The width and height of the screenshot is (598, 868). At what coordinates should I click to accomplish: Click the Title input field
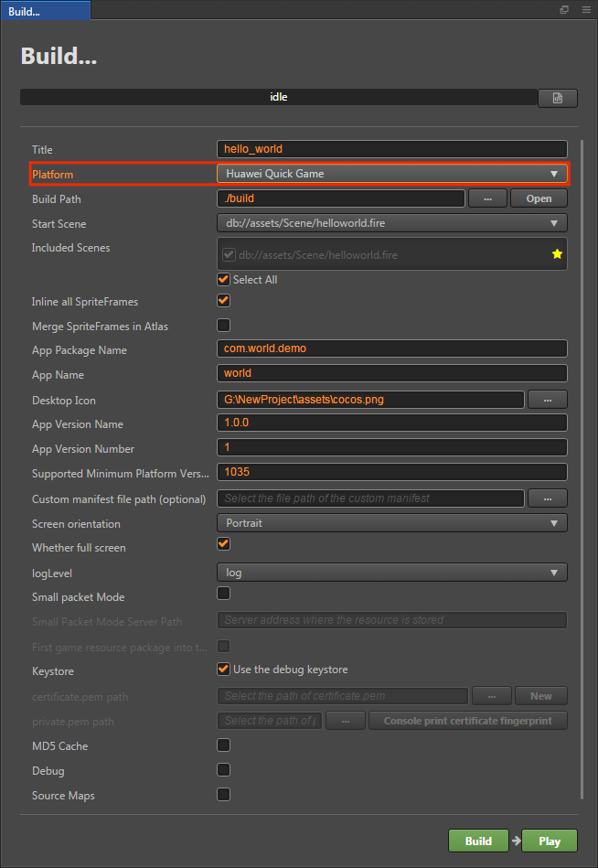pyautogui.click(x=392, y=149)
